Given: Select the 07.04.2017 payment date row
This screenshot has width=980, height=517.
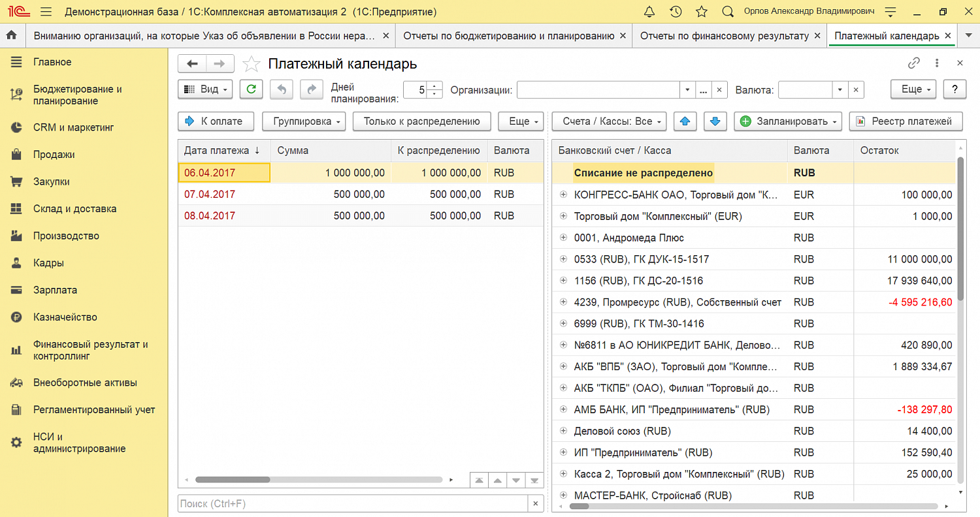Looking at the screenshot, I should (x=361, y=195).
